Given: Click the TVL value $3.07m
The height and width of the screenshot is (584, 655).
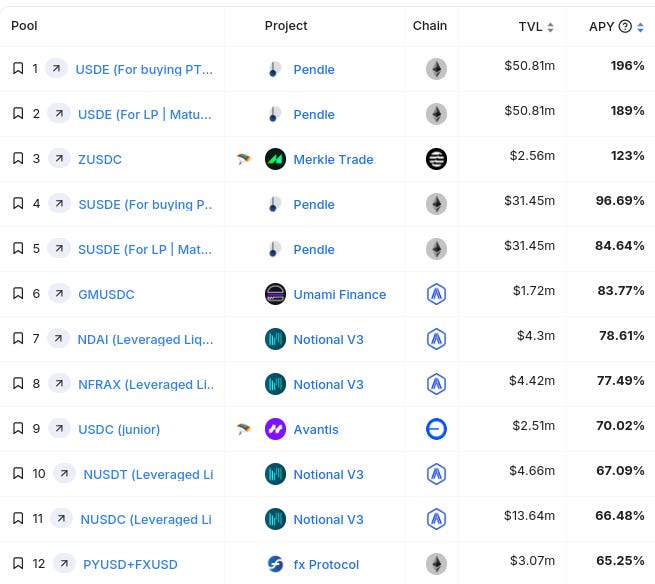Looking at the screenshot, I should (x=532, y=560).
